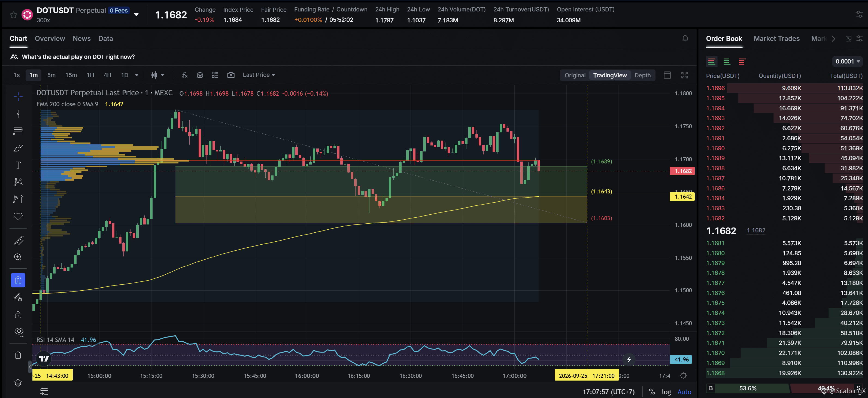Open the price alert bell icon
The width and height of the screenshot is (868, 398).
[685, 38]
